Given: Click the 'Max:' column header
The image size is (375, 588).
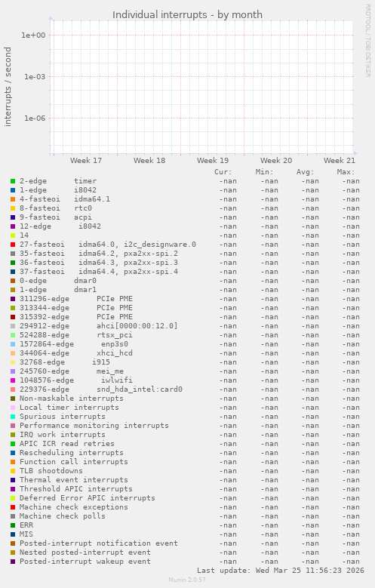Looking at the screenshot, I should tap(346, 172).
